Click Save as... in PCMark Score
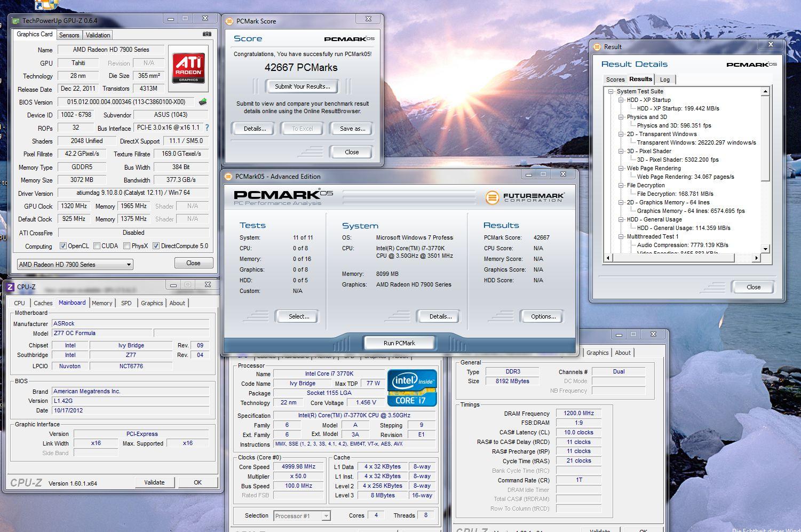Viewport: 801px width, 532px height. coord(352,129)
